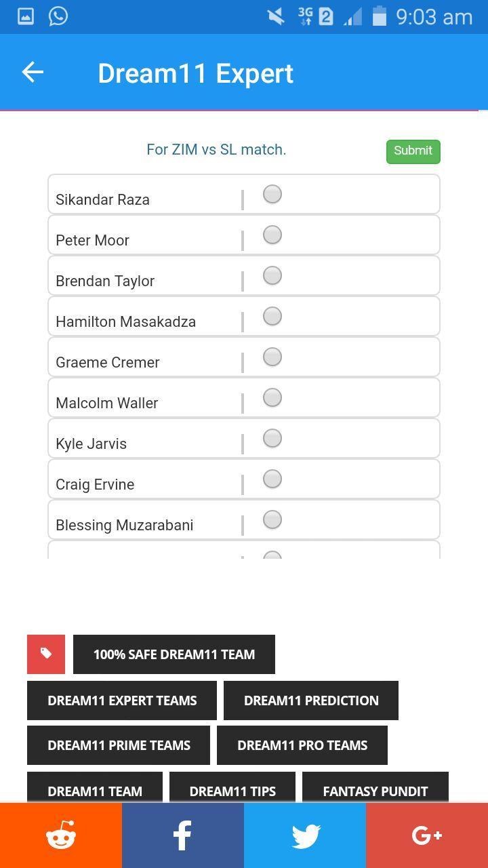Choose the Brendan Taylor radio button

[x=272, y=275]
